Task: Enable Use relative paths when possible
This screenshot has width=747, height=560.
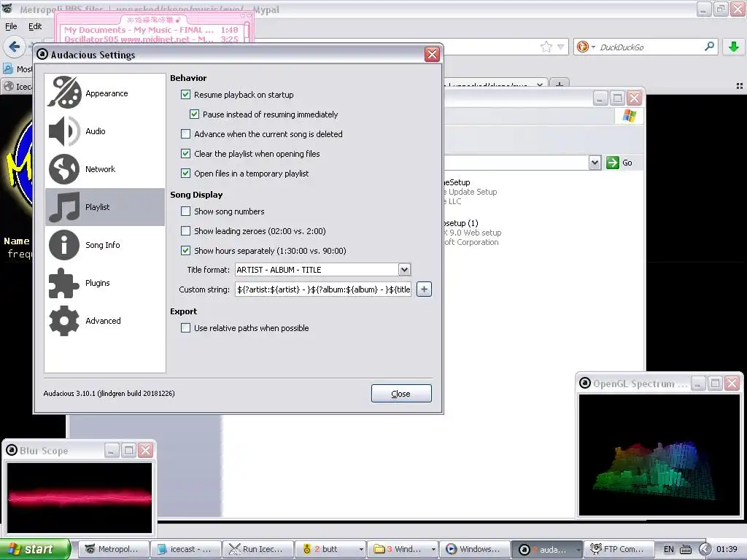Action: [x=186, y=328]
